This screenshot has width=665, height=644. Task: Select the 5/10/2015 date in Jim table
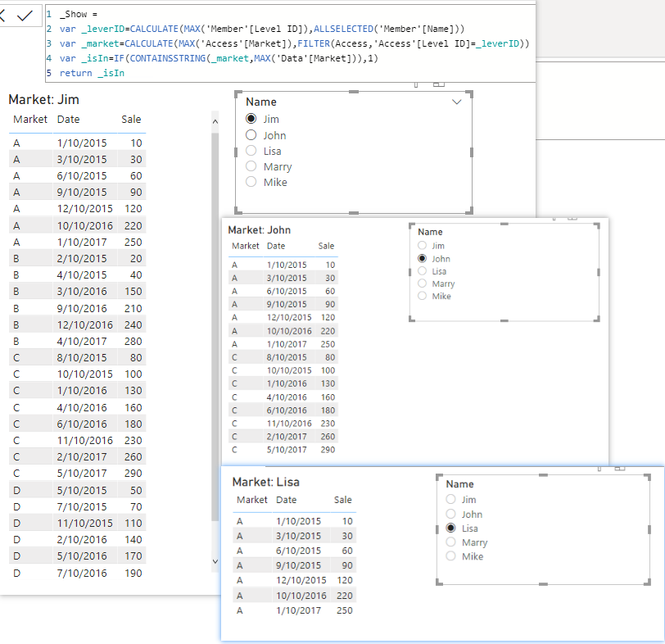(82, 491)
